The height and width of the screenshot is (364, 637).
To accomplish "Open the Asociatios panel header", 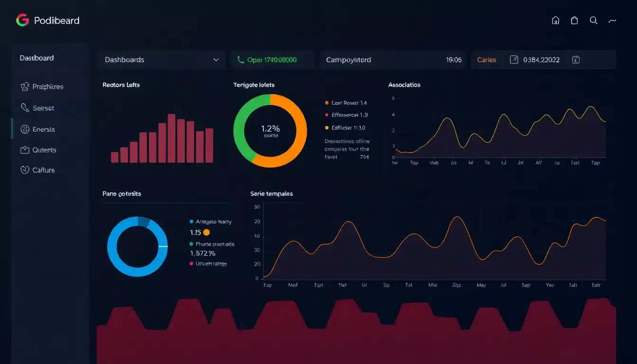I will point(404,84).
